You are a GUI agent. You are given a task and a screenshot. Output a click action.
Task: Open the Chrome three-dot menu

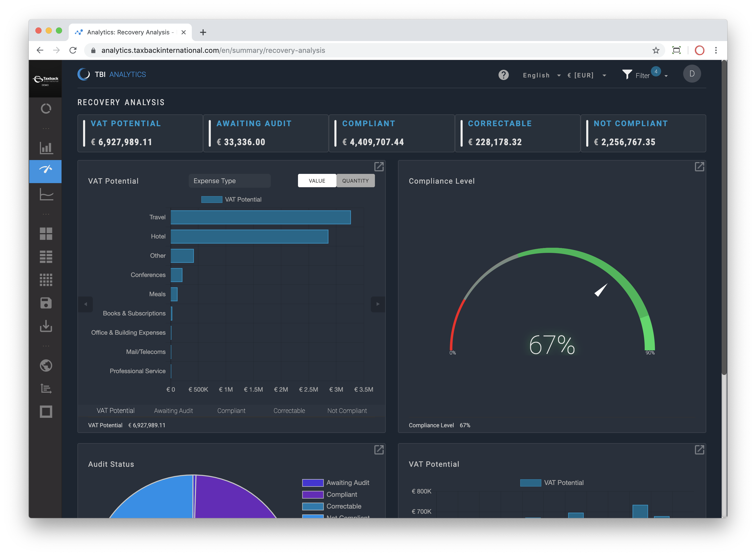coord(716,51)
